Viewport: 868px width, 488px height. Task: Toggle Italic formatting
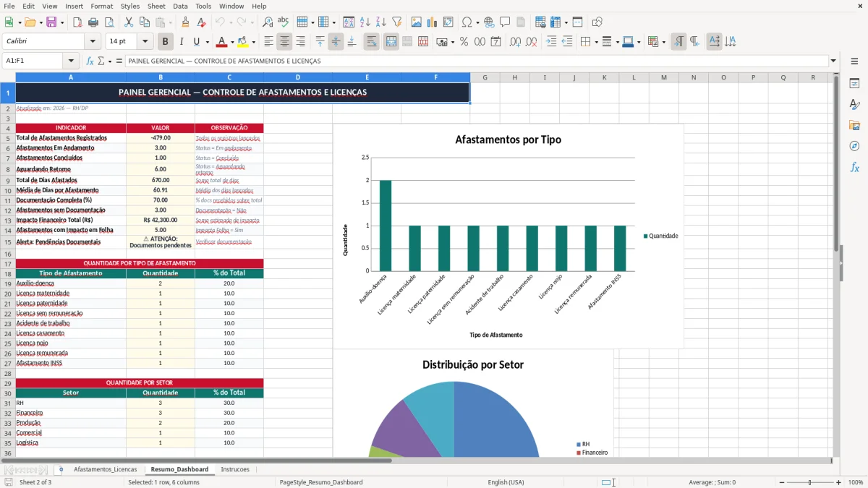click(182, 42)
